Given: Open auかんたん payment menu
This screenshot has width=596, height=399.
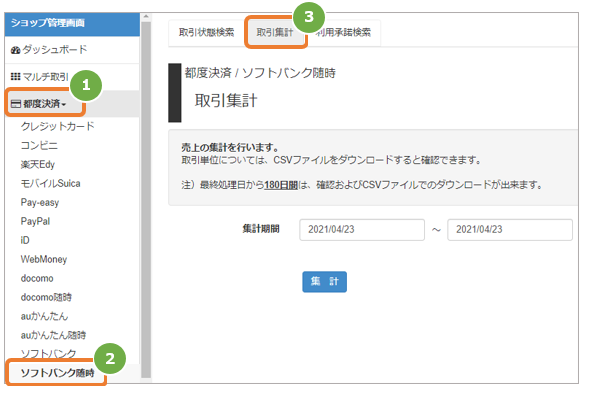Looking at the screenshot, I should tap(44, 316).
